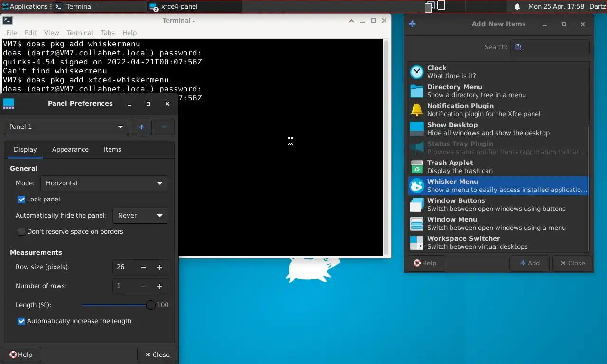607x364 pixels.
Task: Click the Terminal vertical scrollbar
Action: (386, 147)
